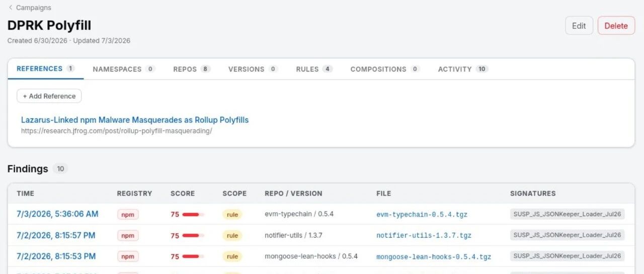644x274 pixels.
Task: Click the FILE column header
Action: coord(383,193)
